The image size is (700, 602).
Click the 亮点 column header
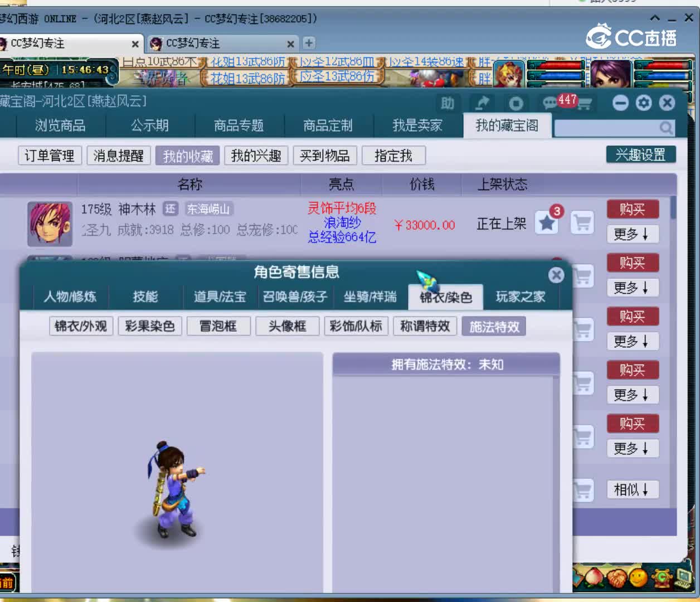point(341,185)
